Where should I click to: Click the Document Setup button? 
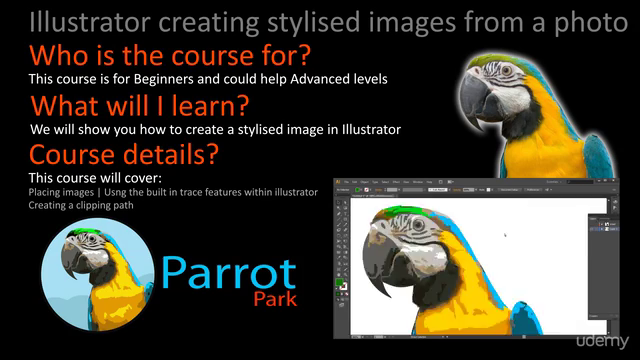(x=509, y=190)
